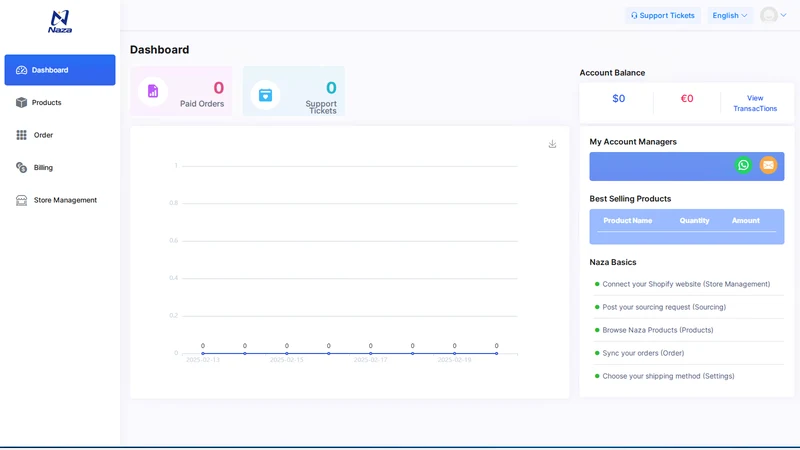This screenshot has width=800, height=450.
Task: Open the Support Tickets stat card
Action: [294, 91]
